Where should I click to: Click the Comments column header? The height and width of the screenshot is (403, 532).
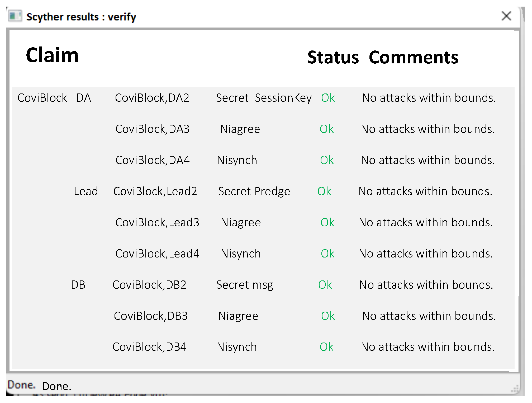click(x=413, y=58)
